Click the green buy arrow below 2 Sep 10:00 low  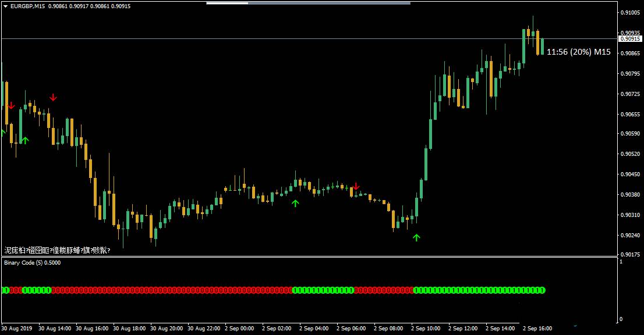tap(416, 237)
